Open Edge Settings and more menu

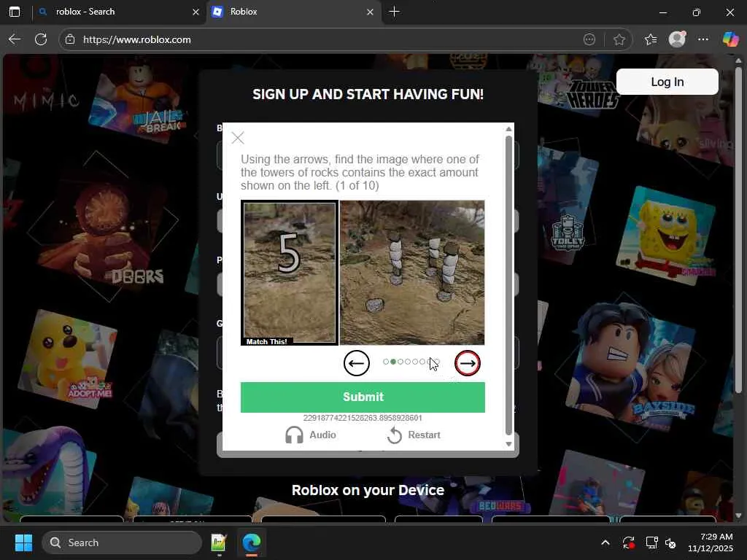point(703,39)
